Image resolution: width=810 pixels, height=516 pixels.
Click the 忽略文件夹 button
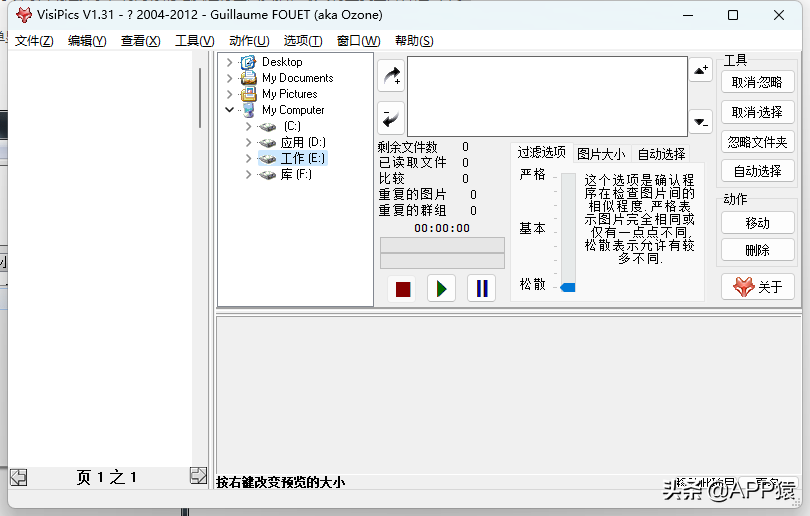click(x=757, y=142)
